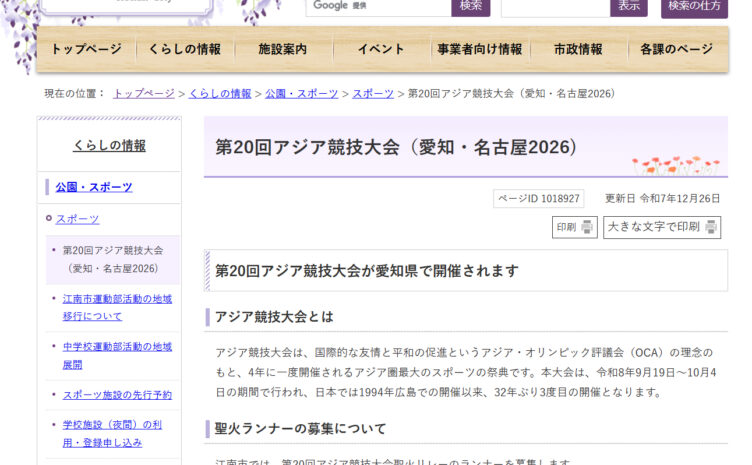752x465 pixels.
Task: Open スポーツ施設の先行予約 sidebar link
Action: click(117, 395)
